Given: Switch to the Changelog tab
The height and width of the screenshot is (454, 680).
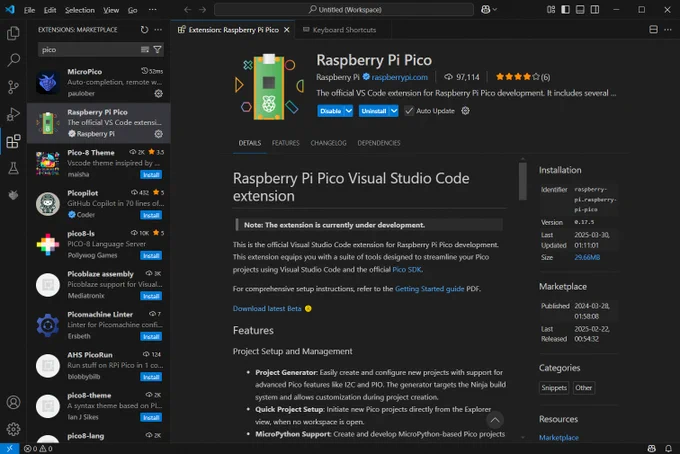Looking at the screenshot, I should (x=328, y=143).
